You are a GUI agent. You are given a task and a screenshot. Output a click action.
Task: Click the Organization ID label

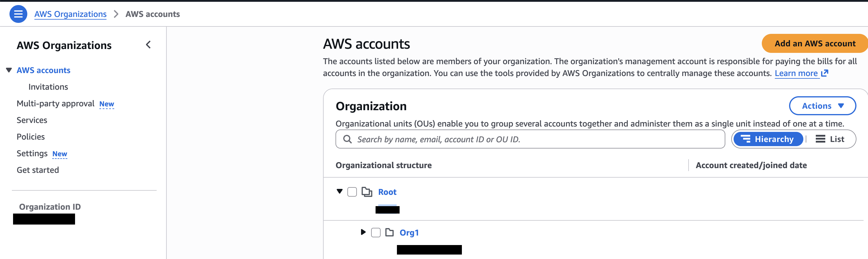pyautogui.click(x=50, y=207)
